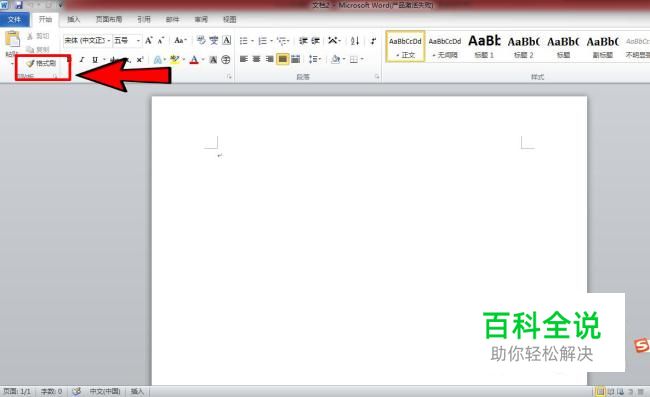Click the Distributed alignment button
The height and width of the screenshot is (397, 650).
(296, 59)
